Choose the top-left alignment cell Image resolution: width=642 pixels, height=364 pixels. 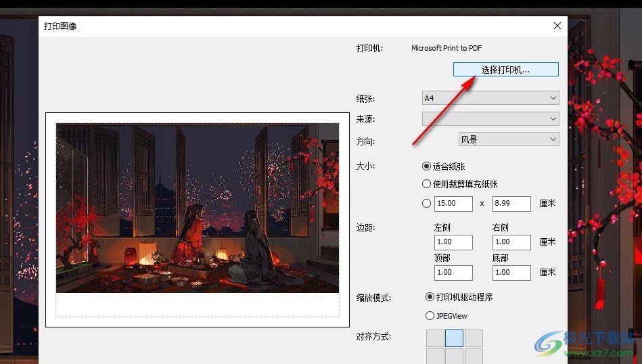[x=435, y=338]
